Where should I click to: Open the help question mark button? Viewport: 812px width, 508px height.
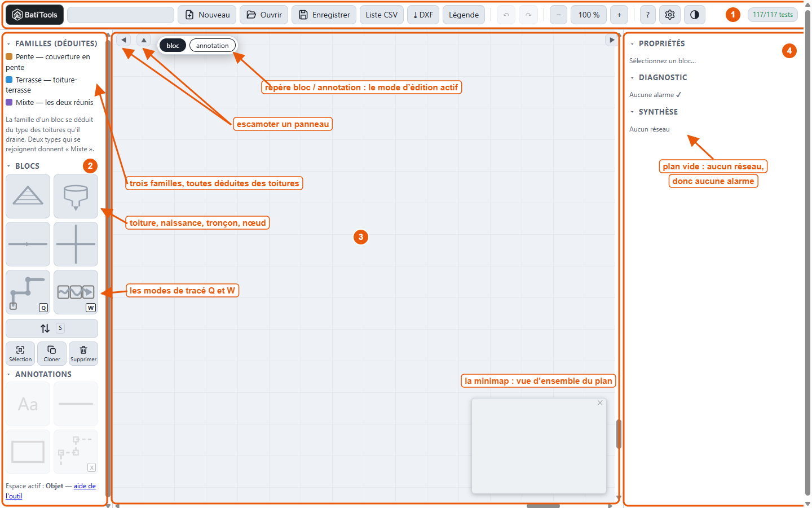tap(648, 15)
